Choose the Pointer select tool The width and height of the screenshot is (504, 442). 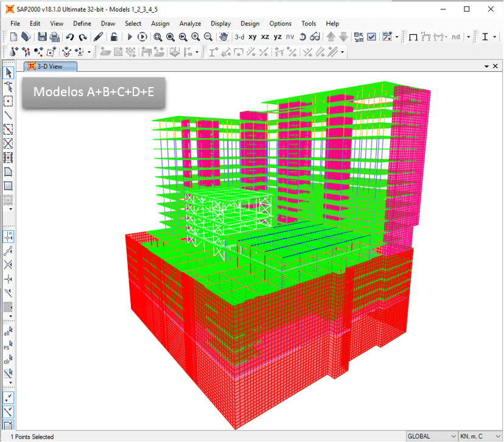(x=8, y=72)
